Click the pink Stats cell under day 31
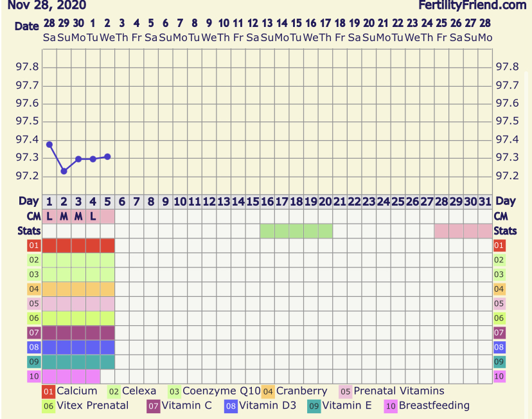This screenshot has height=419, width=532. click(x=485, y=231)
